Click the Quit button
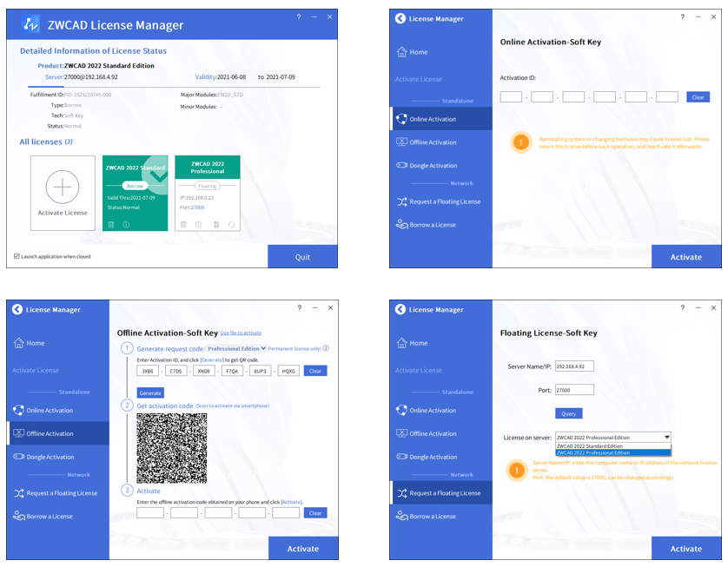The height and width of the screenshot is (567, 728). coord(302,257)
